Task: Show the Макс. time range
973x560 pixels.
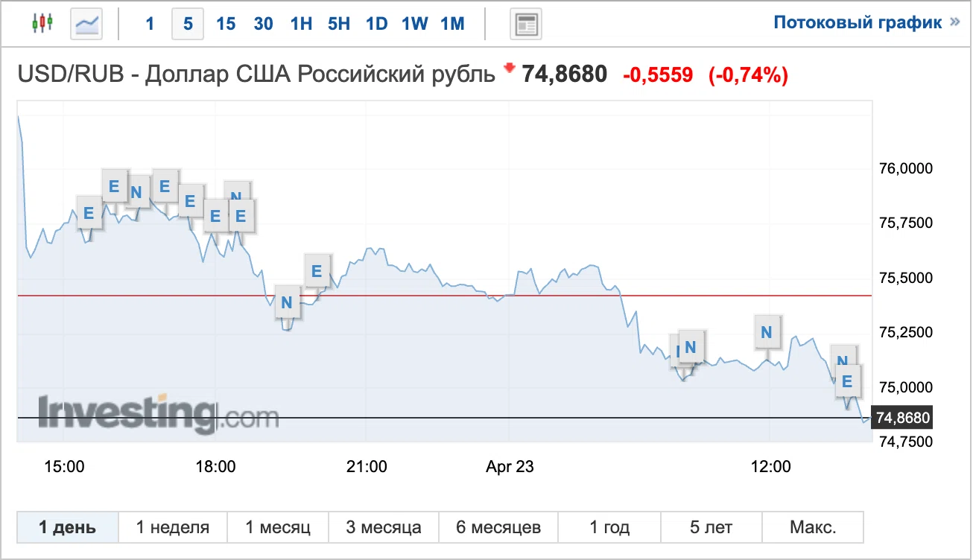Action: click(x=813, y=528)
